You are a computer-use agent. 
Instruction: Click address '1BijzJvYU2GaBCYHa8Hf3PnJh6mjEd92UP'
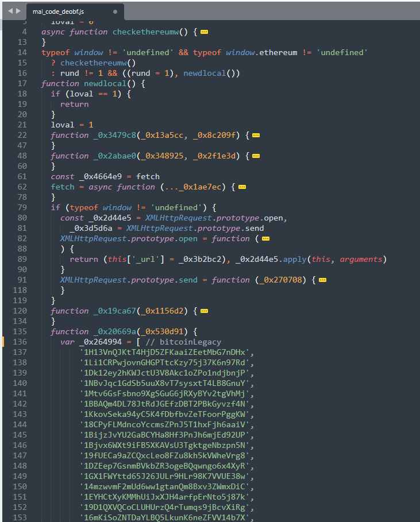164,435
